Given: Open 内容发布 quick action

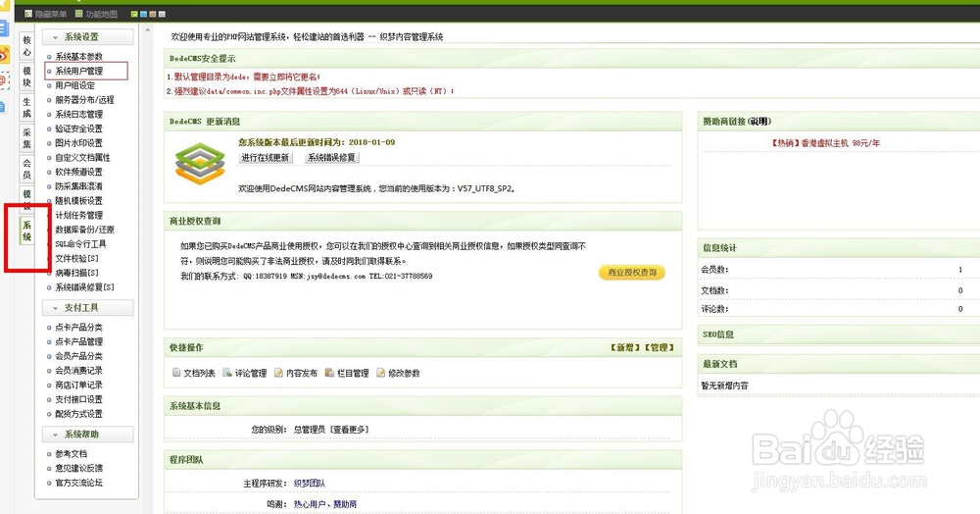Looking at the screenshot, I should (296, 373).
